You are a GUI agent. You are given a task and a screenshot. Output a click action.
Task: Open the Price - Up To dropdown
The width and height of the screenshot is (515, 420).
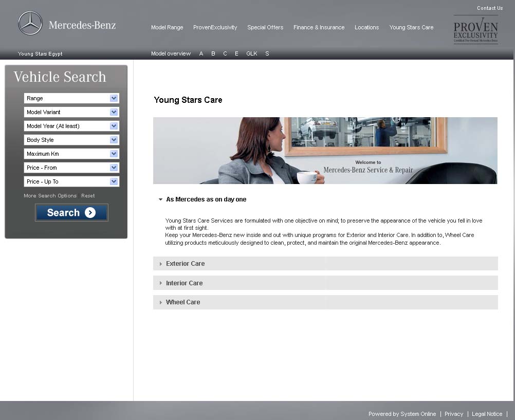tap(71, 181)
